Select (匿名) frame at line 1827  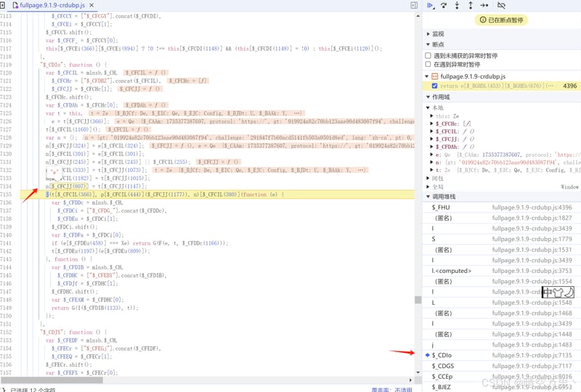502,218
